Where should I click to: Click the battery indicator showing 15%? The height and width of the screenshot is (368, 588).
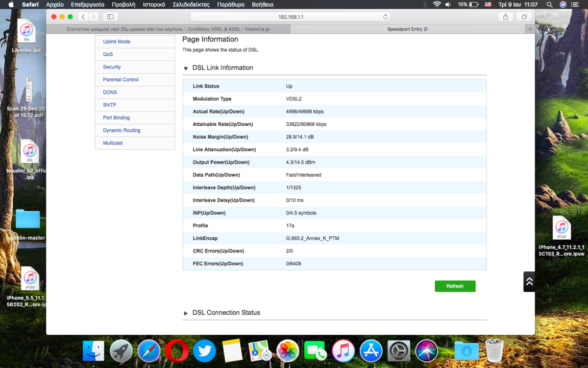click(x=468, y=5)
